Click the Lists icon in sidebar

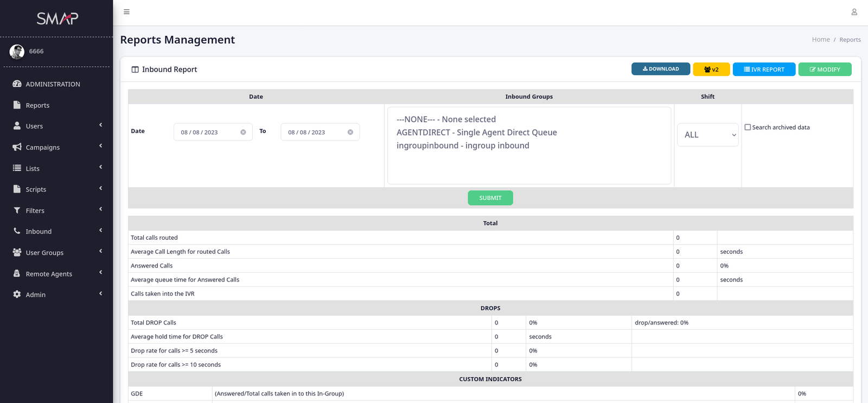[x=17, y=168]
